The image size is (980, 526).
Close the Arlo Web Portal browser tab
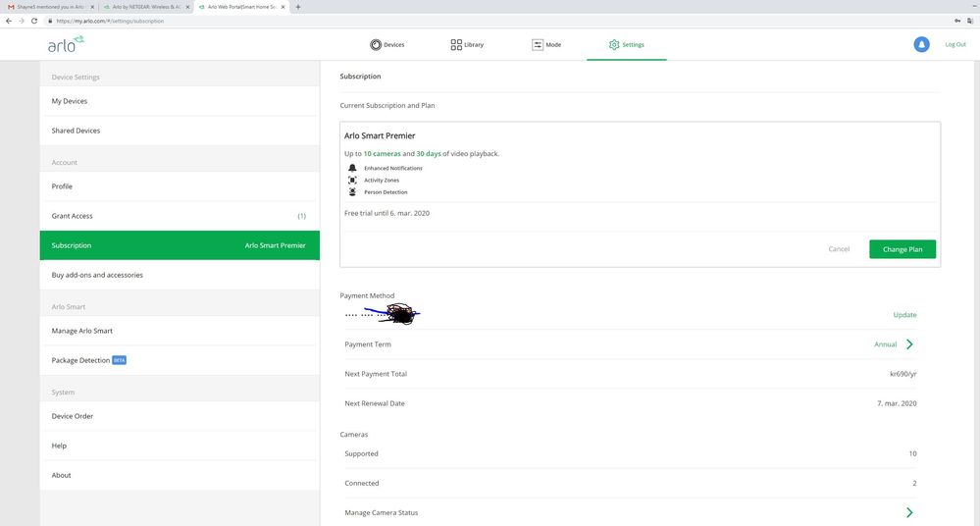[284, 7]
